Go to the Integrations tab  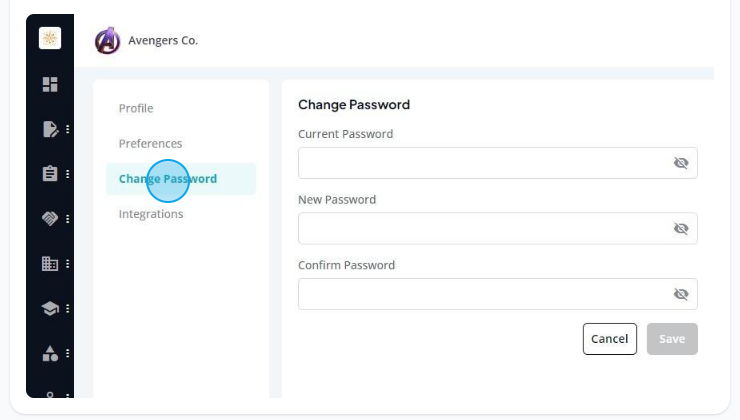pos(151,214)
